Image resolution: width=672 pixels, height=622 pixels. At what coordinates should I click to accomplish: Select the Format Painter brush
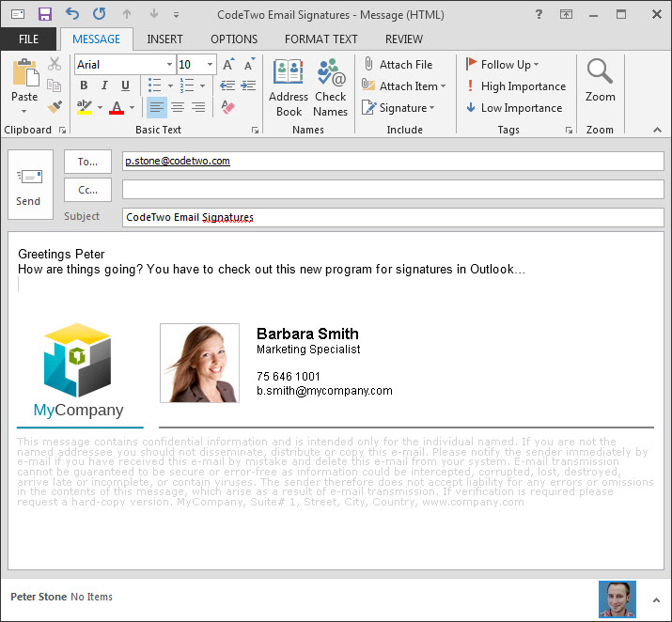(55, 107)
